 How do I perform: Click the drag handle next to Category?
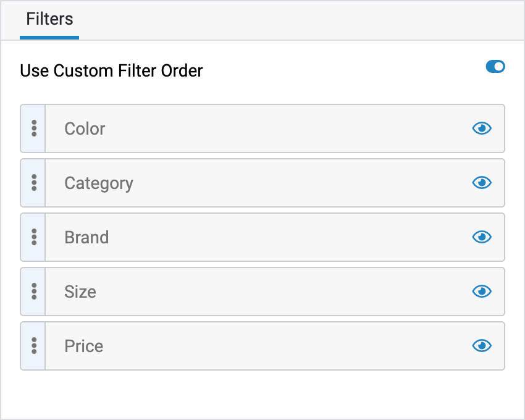33,183
